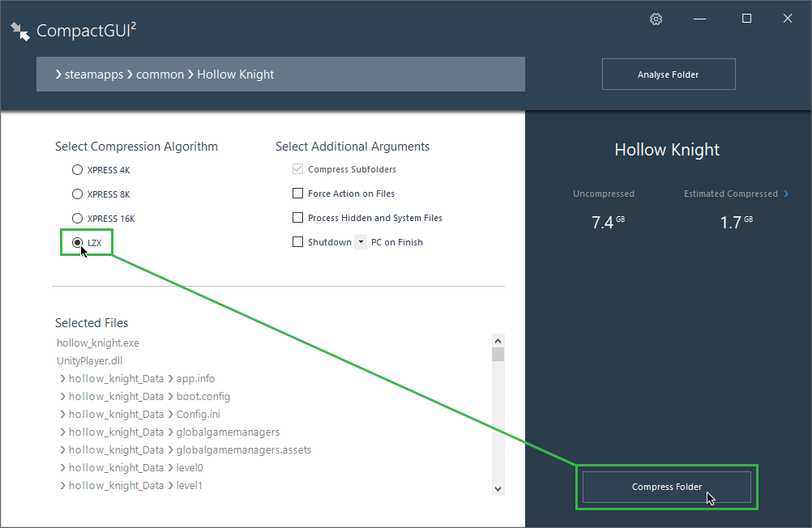The image size is (812, 528).
Task: Select the app.info file entry
Action: [x=137, y=378]
